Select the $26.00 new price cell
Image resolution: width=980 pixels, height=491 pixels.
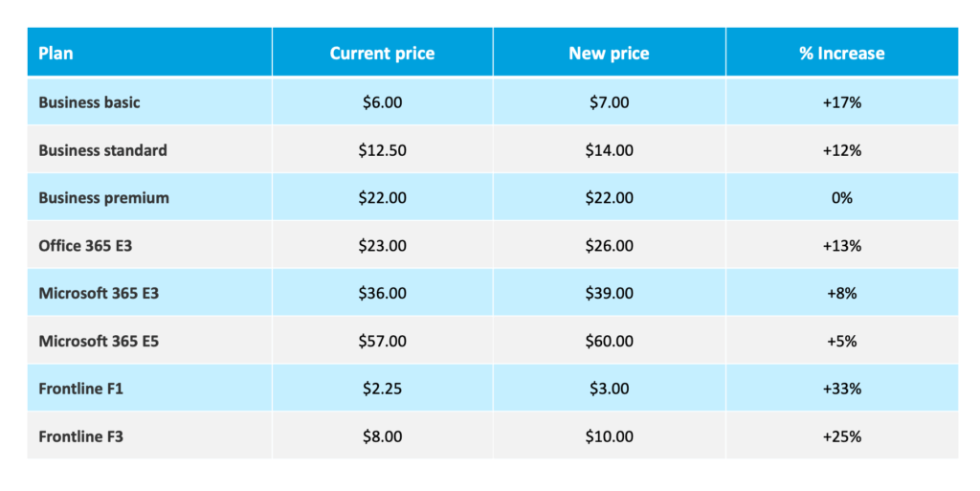(x=609, y=245)
